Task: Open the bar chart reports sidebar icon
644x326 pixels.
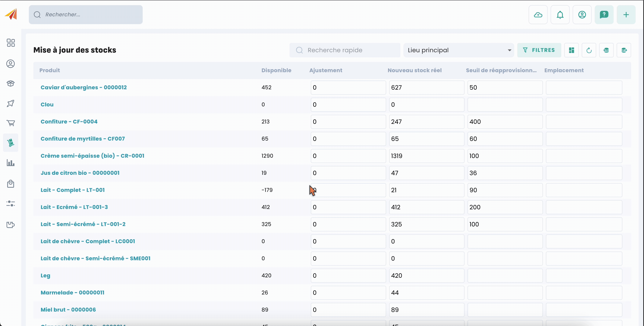Action: (x=10, y=163)
